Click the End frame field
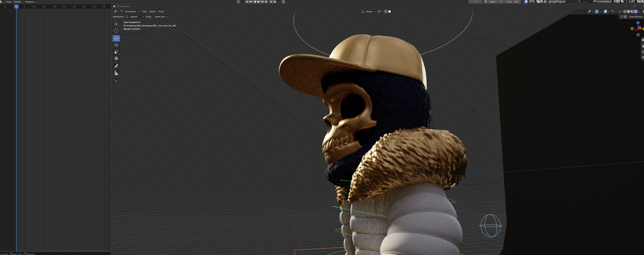 (x=513, y=2)
